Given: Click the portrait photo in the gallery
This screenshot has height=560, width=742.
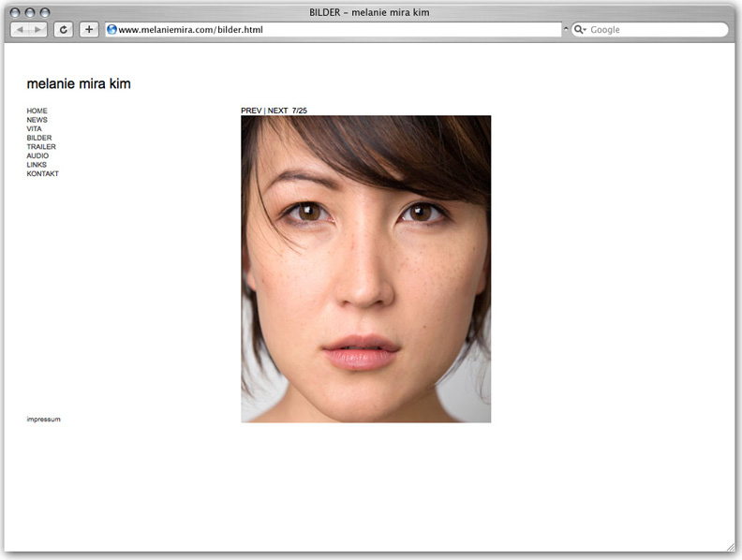Looking at the screenshot, I should pos(365,269).
